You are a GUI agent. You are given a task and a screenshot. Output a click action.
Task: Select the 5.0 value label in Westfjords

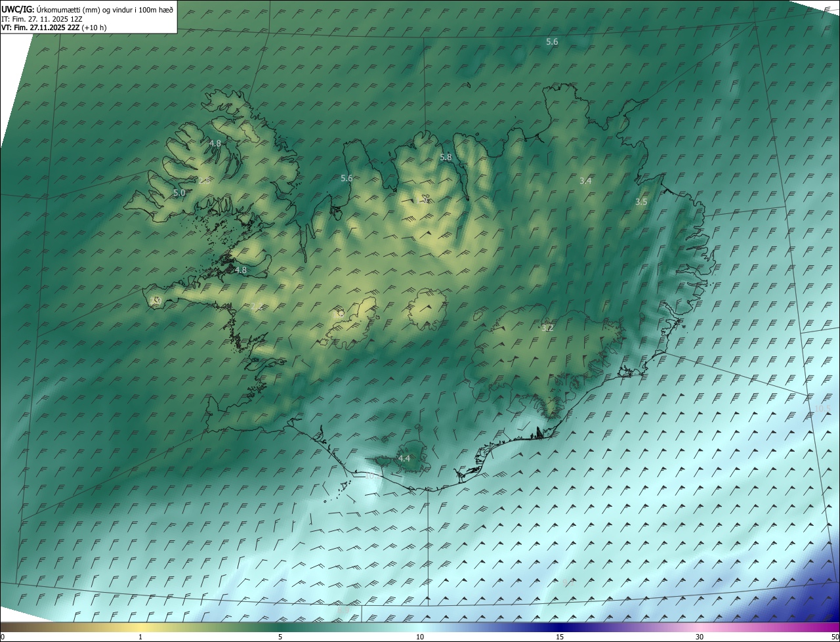coord(179,193)
